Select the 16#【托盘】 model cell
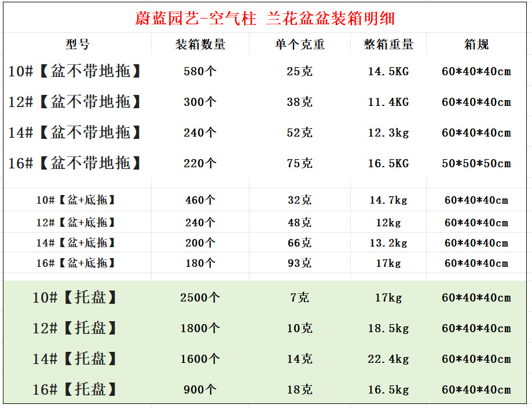532x408 pixels. click(x=74, y=389)
